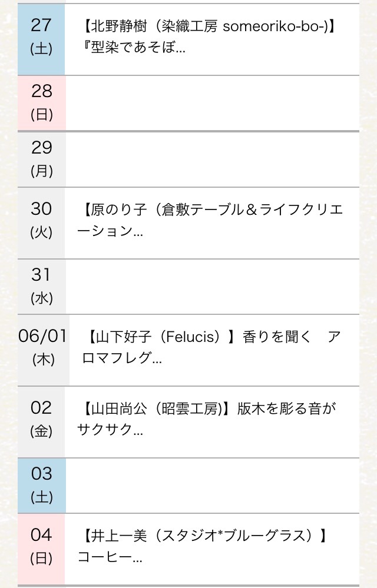The image size is (377, 588).
Task: Click the empty event row for 03 (土)
Action: point(212,486)
